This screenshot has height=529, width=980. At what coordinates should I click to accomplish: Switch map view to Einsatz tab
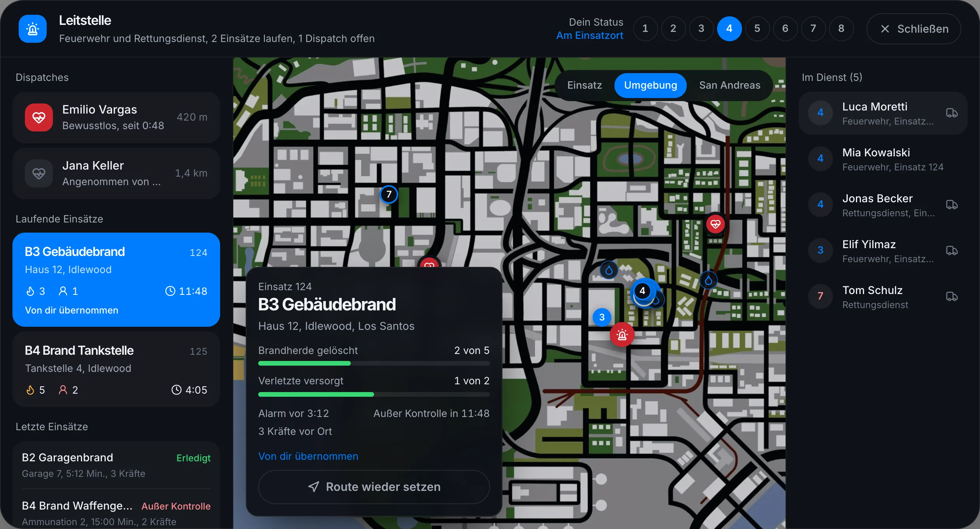click(584, 85)
